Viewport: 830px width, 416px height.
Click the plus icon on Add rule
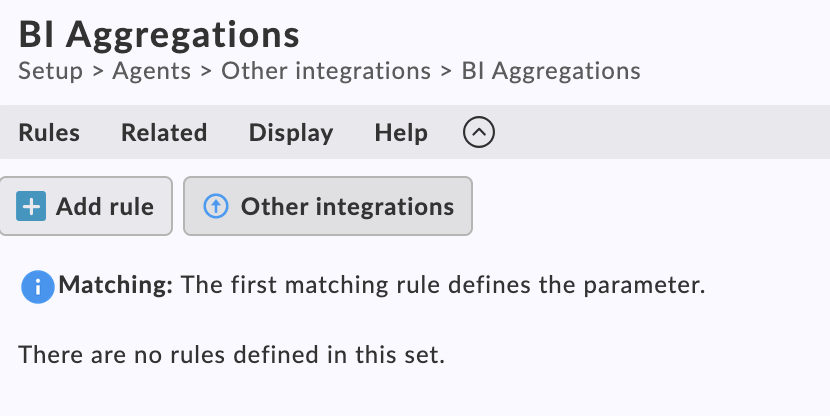(32, 207)
